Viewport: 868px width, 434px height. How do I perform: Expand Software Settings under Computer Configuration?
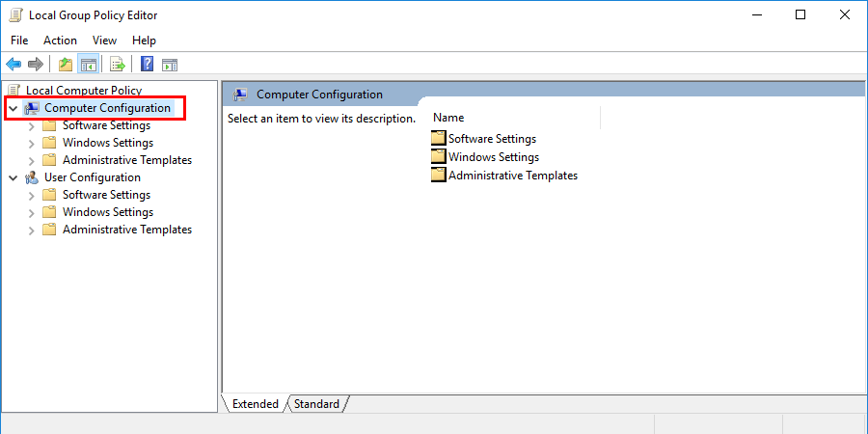(32, 126)
